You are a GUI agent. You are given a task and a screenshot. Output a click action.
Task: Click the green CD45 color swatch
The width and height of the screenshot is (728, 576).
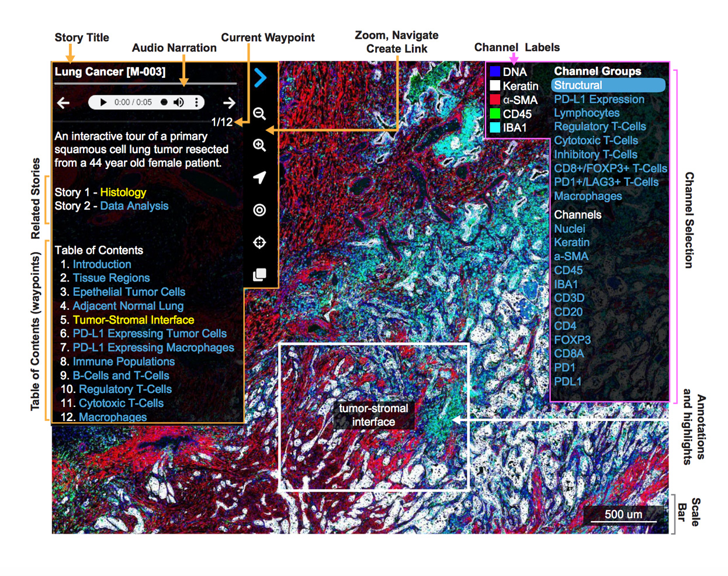pos(495,113)
